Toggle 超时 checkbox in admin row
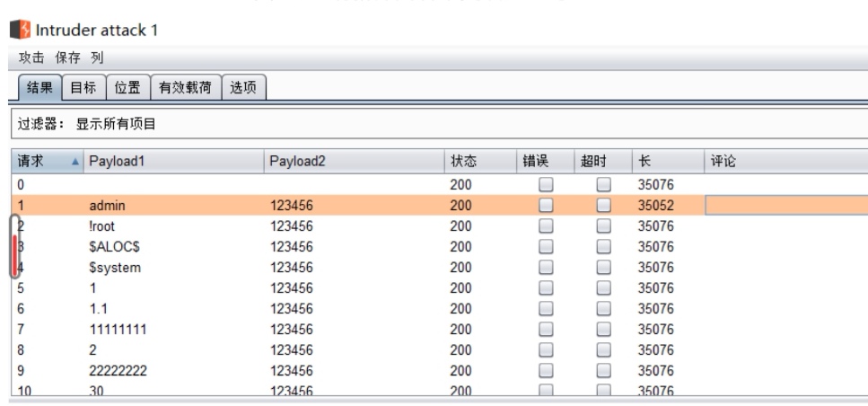This screenshot has width=868, height=406. coord(603,206)
